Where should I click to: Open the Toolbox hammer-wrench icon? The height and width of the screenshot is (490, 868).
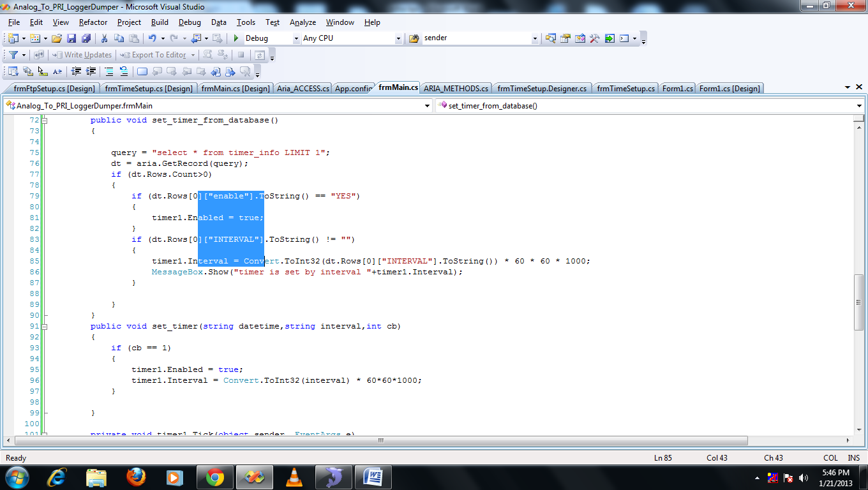[594, 38]
